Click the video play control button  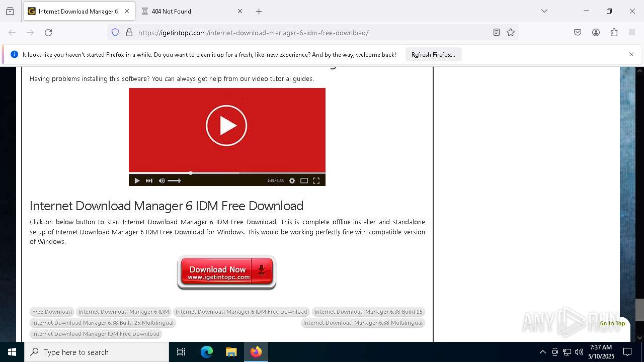137,180
